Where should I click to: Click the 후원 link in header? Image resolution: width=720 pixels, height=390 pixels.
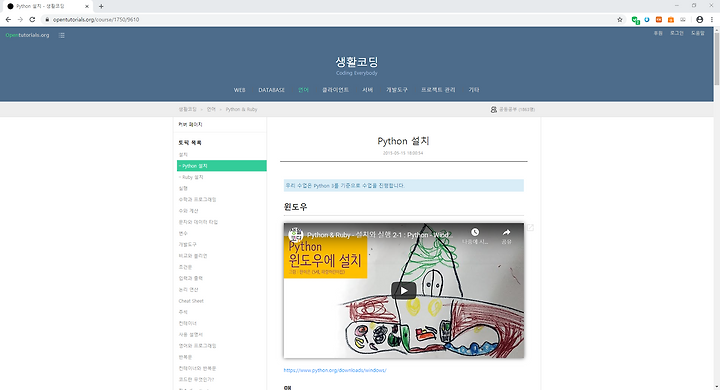(x=658, y=33)
